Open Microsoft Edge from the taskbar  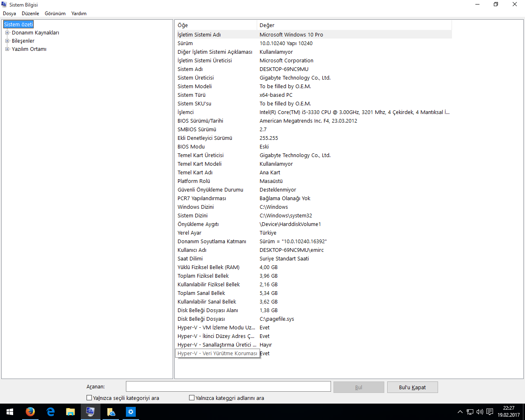(50, 412)
